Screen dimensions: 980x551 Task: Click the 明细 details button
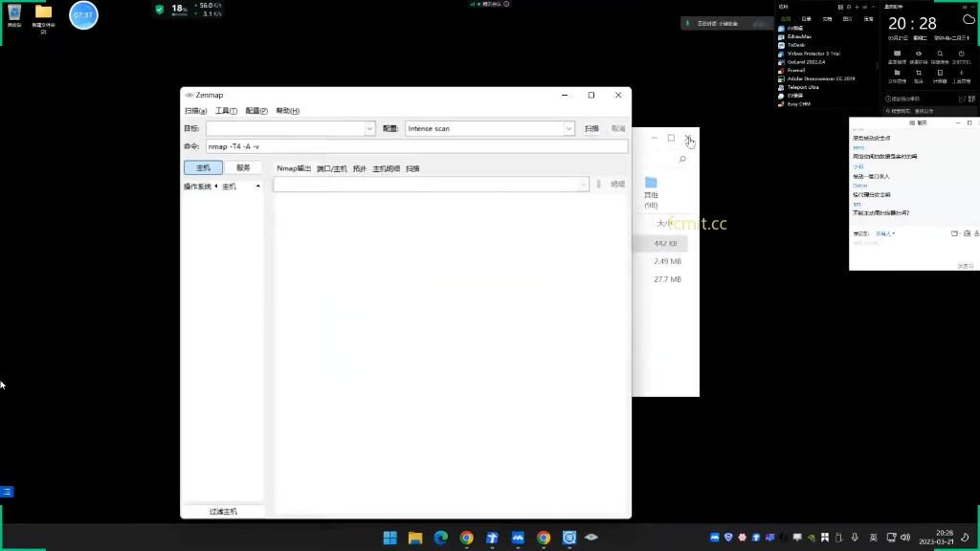617,185
